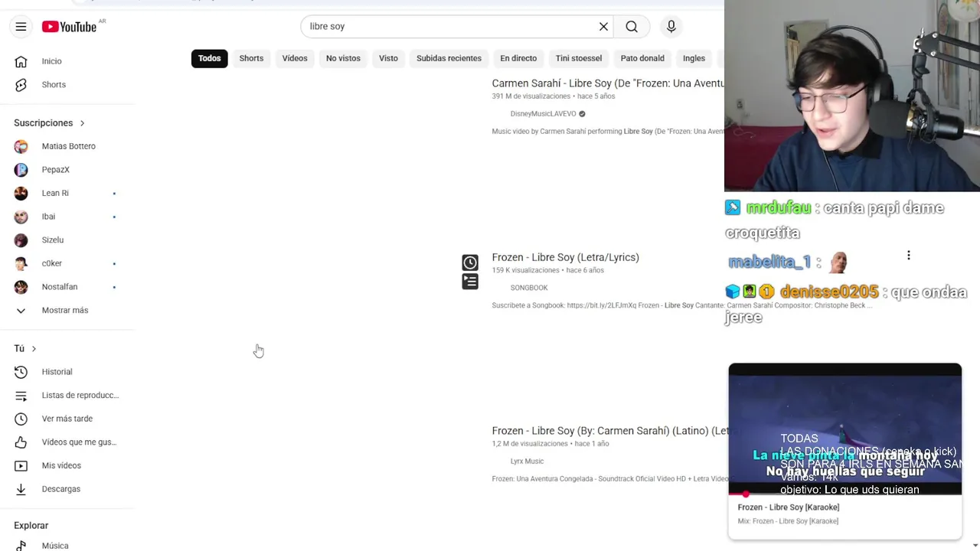Open SONGBOOK channel link
Image resolution: width=980 pixels, height=551 pixels.
pos(529,288)
